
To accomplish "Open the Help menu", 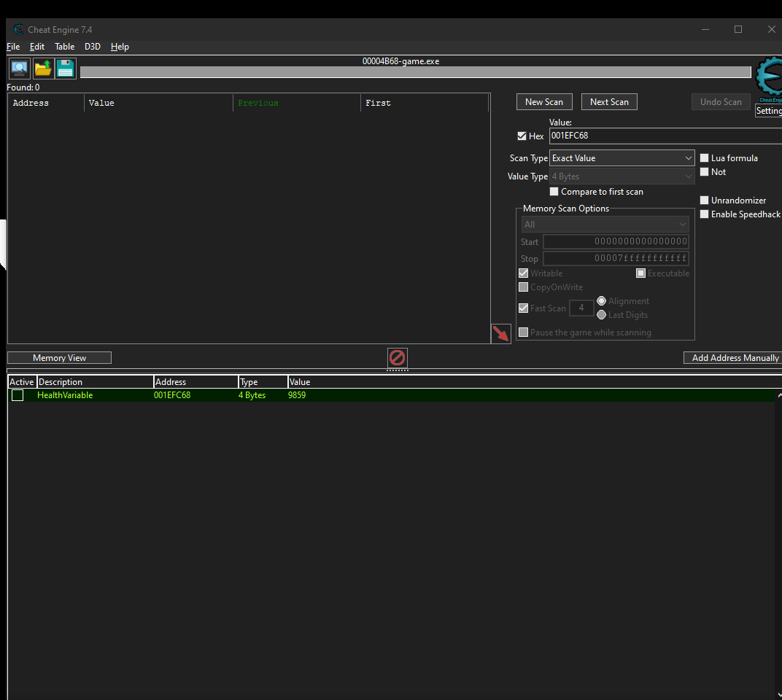I will point(120,47).
